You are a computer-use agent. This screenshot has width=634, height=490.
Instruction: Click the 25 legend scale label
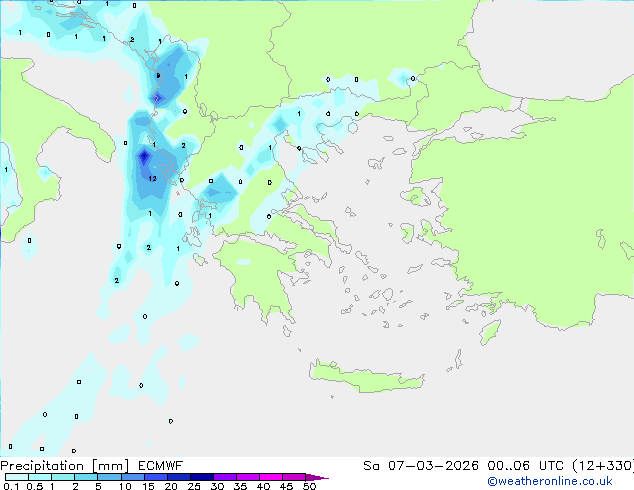[194, 486]
